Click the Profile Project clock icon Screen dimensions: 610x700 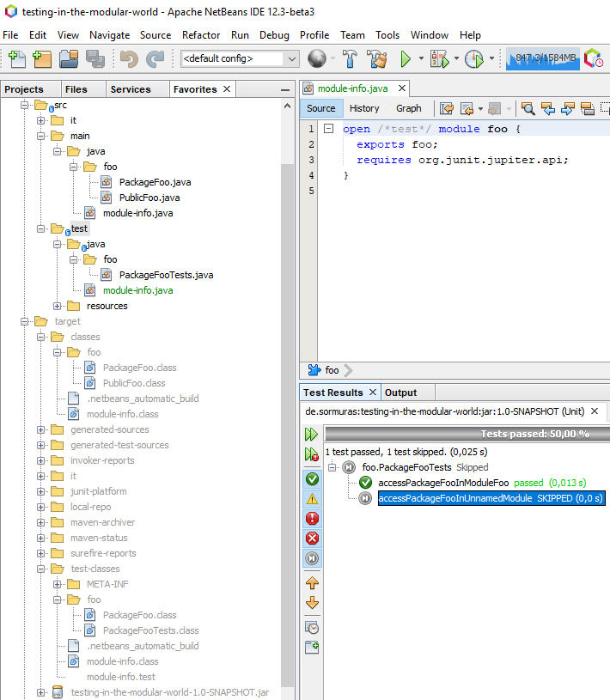click(473, 58)
